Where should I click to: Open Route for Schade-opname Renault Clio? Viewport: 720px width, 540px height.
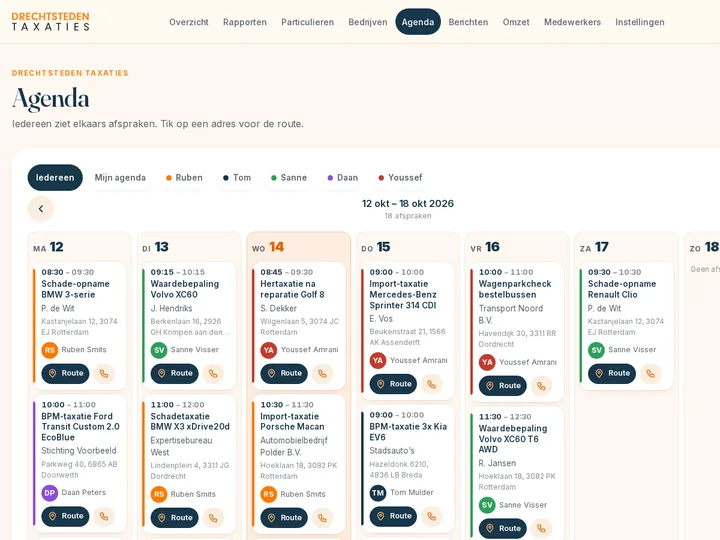[x=612, y=373]
